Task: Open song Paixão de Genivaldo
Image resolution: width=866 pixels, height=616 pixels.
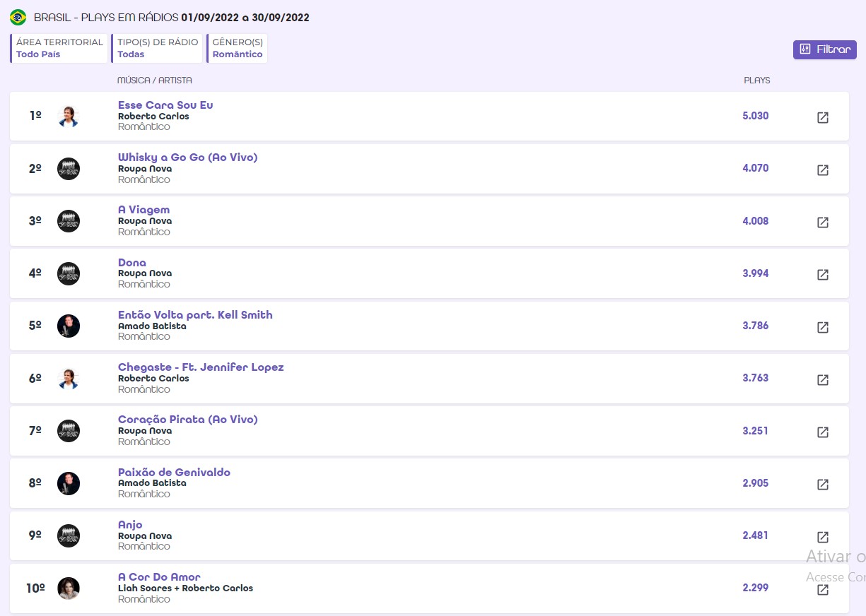Action: pos(174,473)
